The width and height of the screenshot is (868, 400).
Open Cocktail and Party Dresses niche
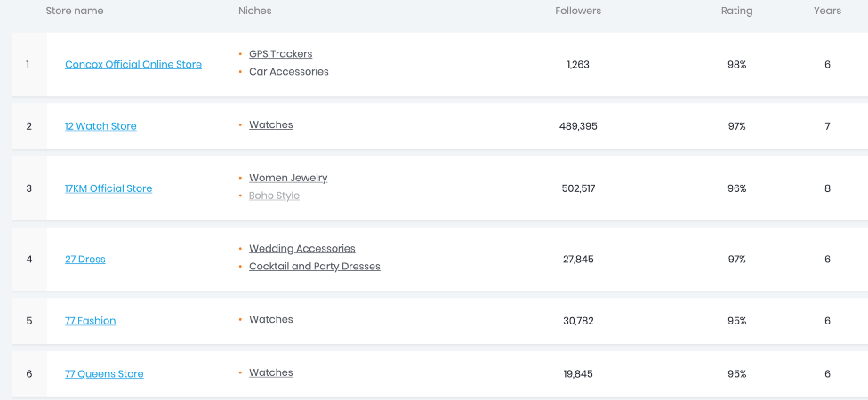[314, 267]
